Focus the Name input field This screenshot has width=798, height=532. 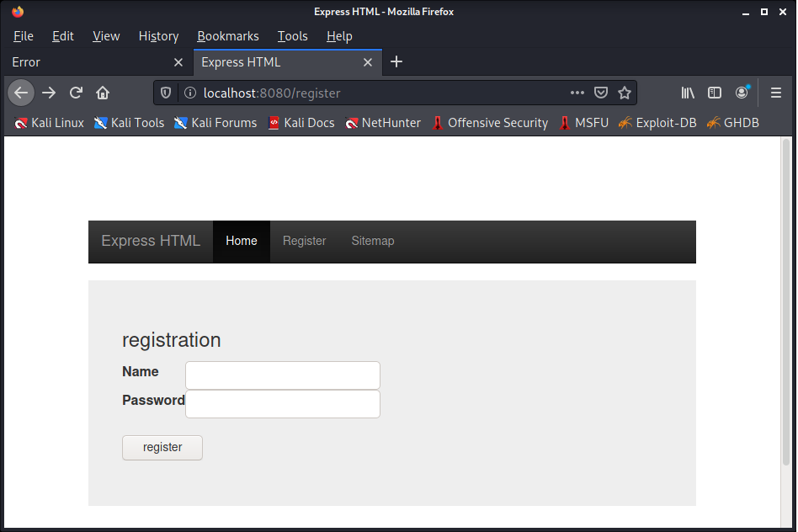283,375
